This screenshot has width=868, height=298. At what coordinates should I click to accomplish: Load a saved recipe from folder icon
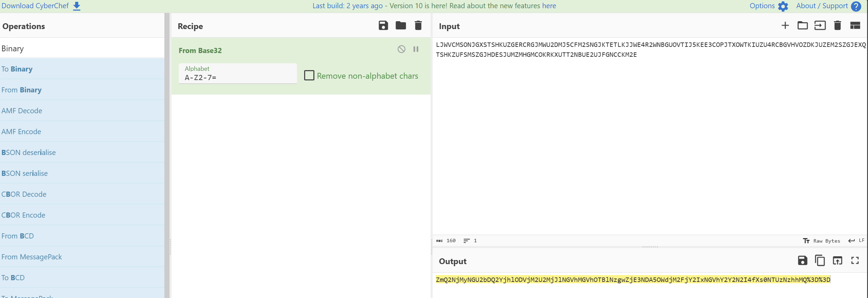pyautogui.click(x=401, y=26)
